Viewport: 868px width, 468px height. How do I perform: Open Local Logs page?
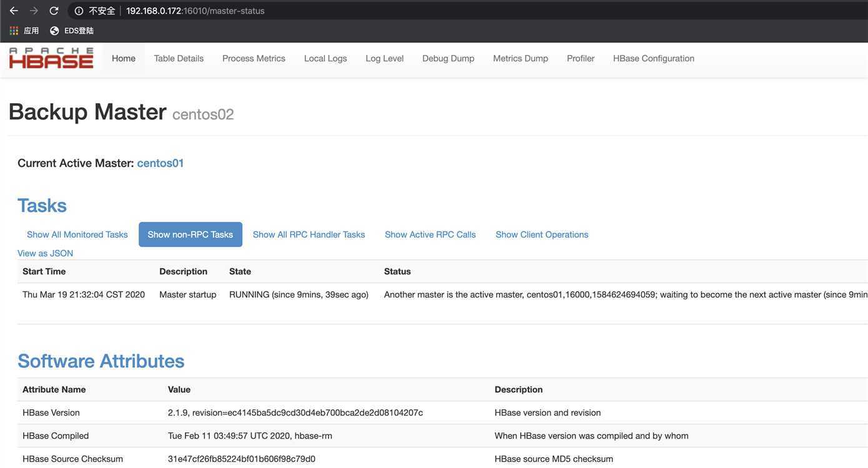325,58
